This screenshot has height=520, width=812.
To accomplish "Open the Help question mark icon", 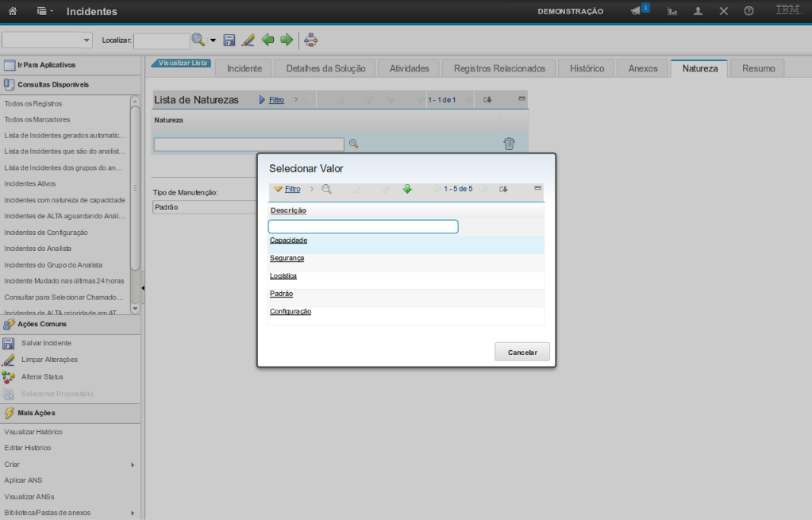I will click(749, 11).
